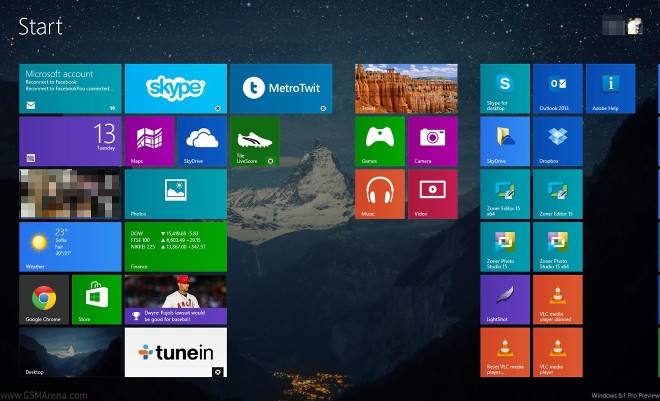Screen dimensions: 660x401
Task: Open the Travel tile with canyon photo
Action: (406, 89)
